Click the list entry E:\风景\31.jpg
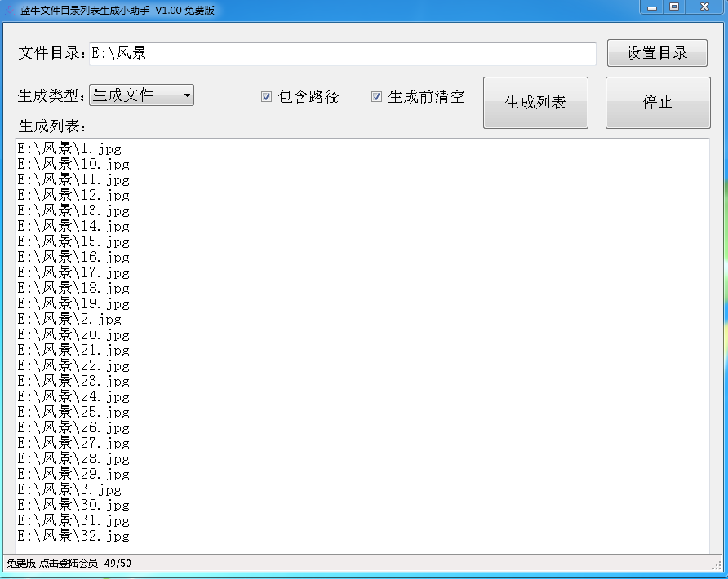 pyautogui.click(x=73, y=520)
